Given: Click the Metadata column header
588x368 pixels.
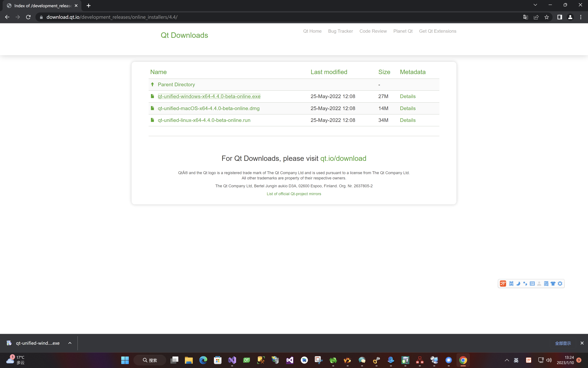Looking at the screenshot, I should coord(413,72).
